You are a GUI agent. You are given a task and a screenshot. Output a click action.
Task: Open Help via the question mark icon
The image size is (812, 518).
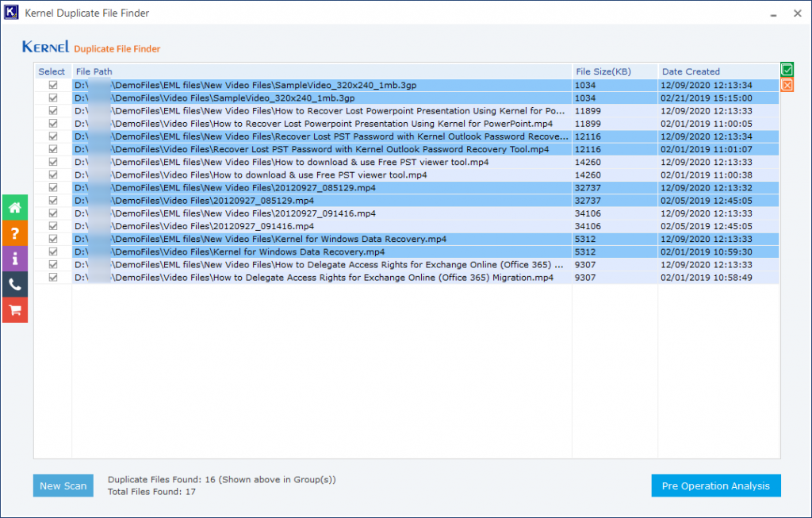click(15, 232)
